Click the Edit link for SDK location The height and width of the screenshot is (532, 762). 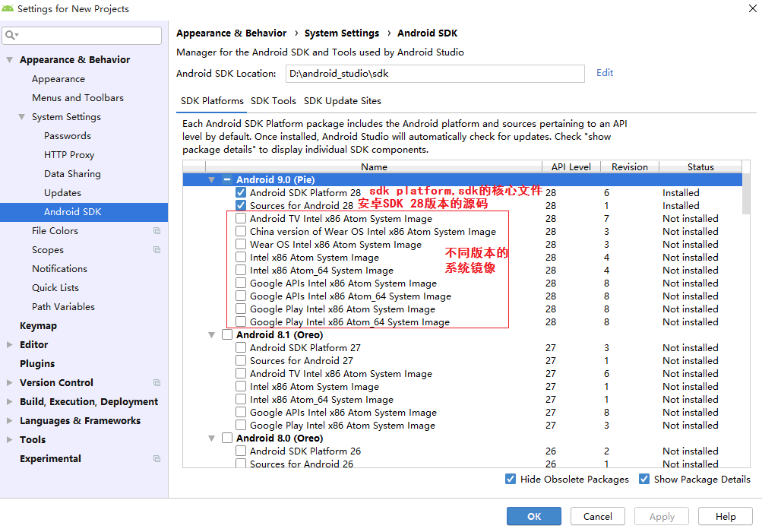click(605, 72)
